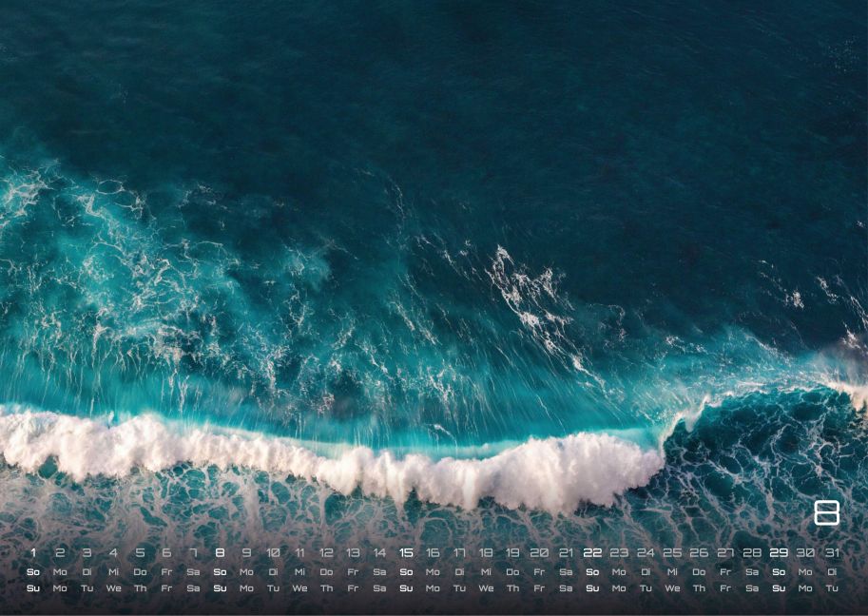
Task: Select day 25 on the calendar
Action: (x=672, y=552)
